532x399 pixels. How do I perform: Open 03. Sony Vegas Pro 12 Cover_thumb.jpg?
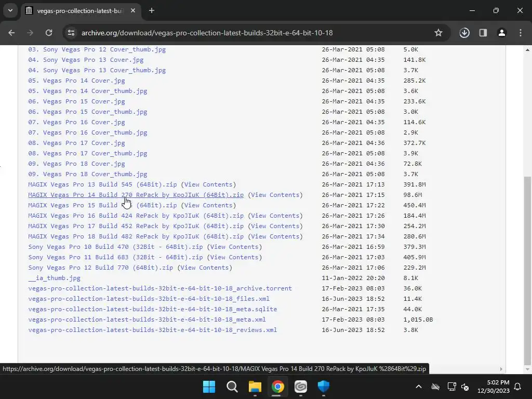pyautogui.click(x=97, y=49)
